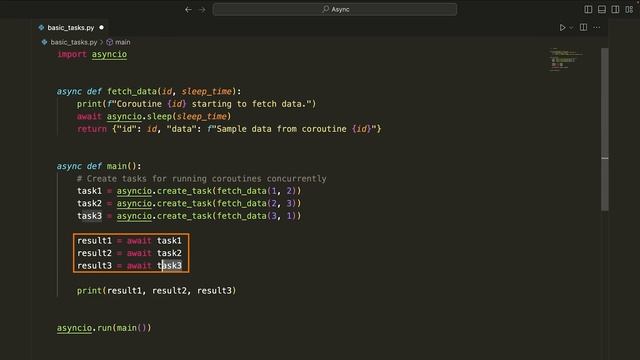
Task: Click 'Sample data from coroutine' string
Action: click(x=282, y=129)
